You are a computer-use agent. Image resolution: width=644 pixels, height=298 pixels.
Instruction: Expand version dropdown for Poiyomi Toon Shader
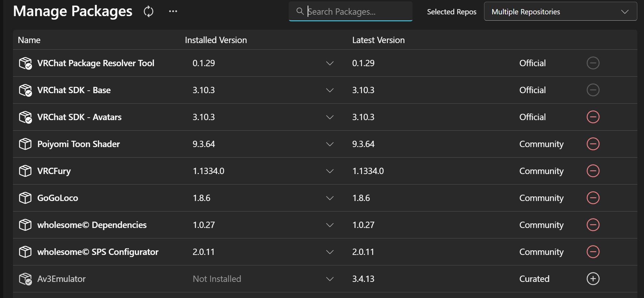[330, 144]
